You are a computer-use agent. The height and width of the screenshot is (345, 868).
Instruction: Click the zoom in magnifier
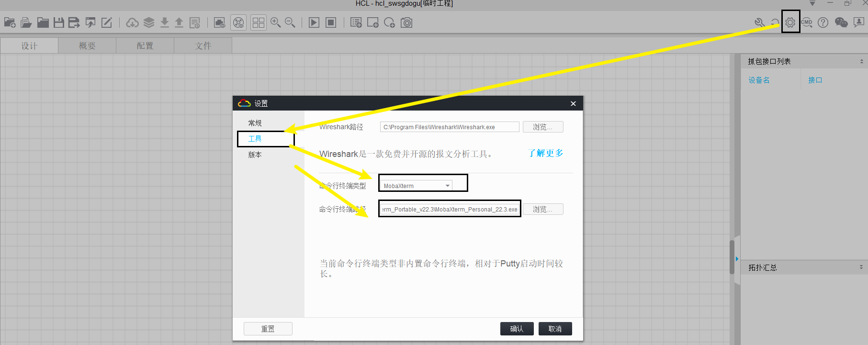[276, 22]
